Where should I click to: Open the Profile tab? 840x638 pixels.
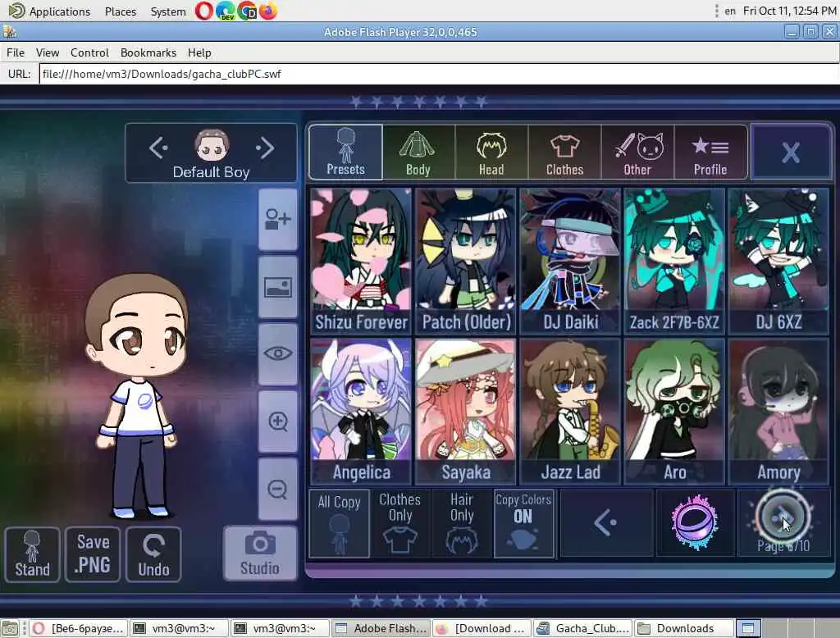pos(710,153)
